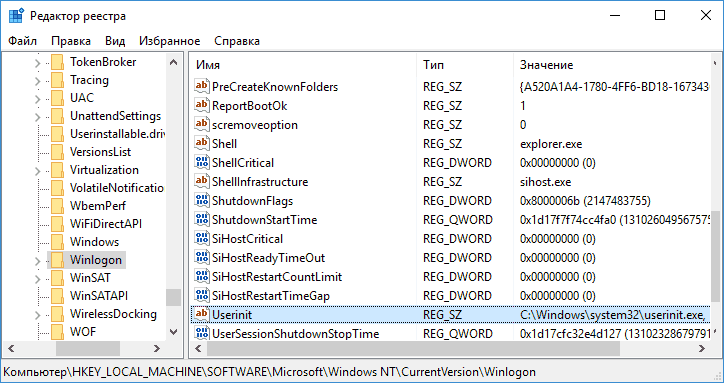Expand the Tracing key node

point(37,81)
